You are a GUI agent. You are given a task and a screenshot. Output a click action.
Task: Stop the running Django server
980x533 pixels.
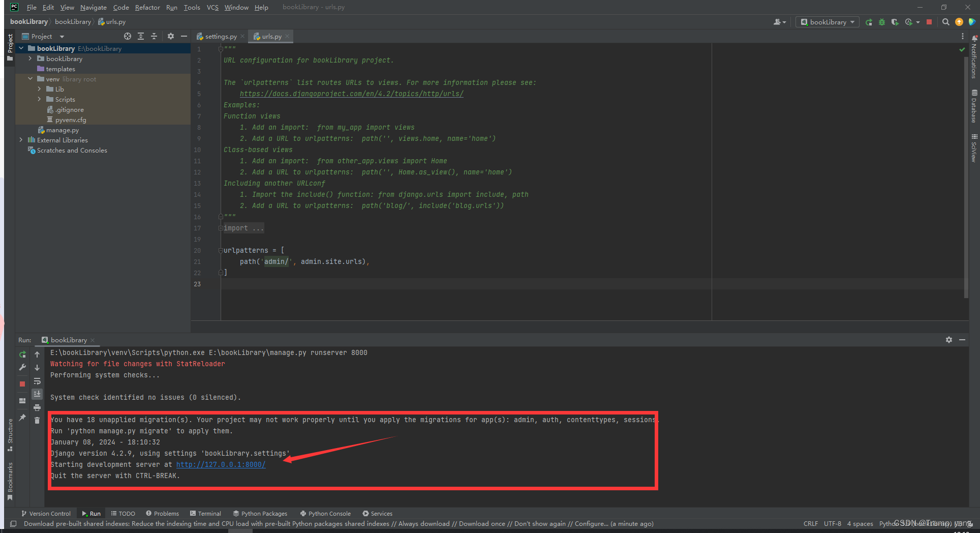[930, 22]
